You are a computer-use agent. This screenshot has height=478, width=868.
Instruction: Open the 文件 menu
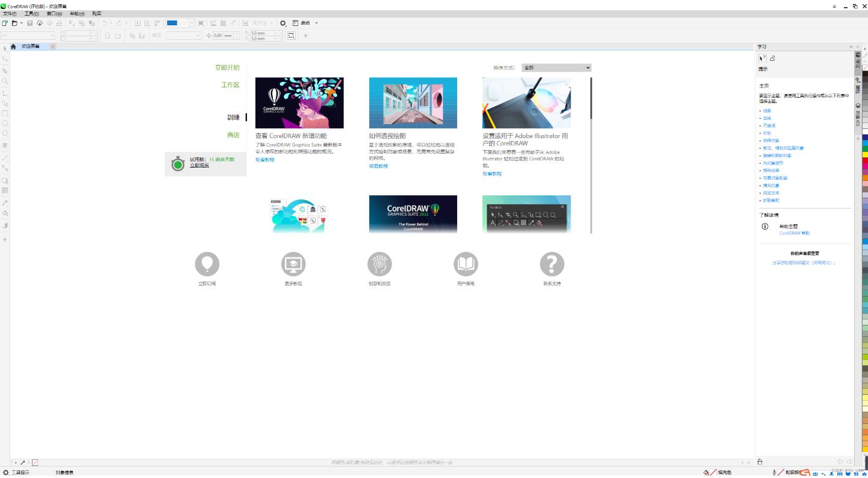click(10, 13)
